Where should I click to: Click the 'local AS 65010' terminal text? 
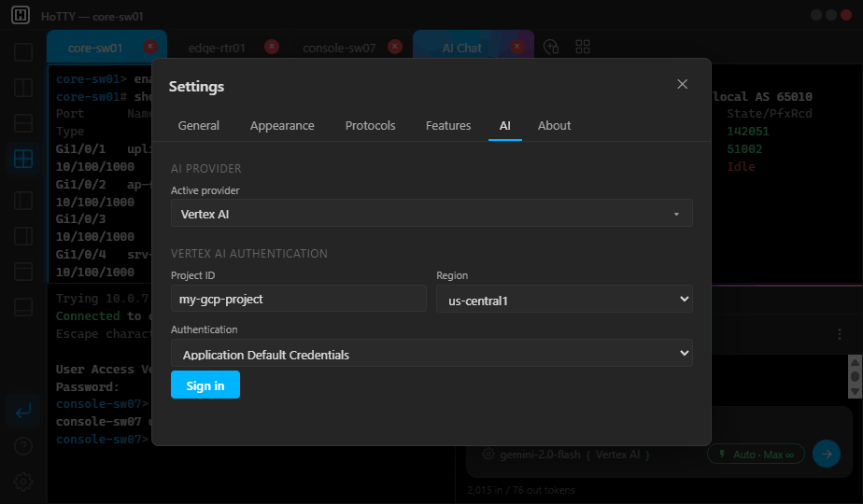pyautogui.click(x=762, y=96)
